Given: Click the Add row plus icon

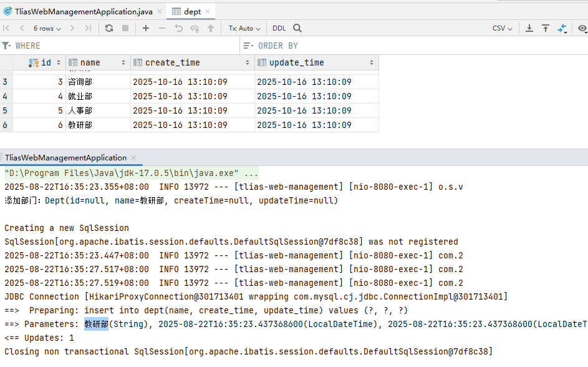Looking at the screenshot, I should pyautogui.click(x=146, y=28).
